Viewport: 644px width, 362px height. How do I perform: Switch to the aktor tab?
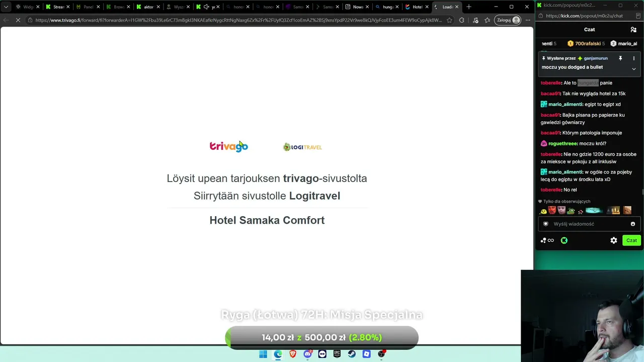[148, 7]
